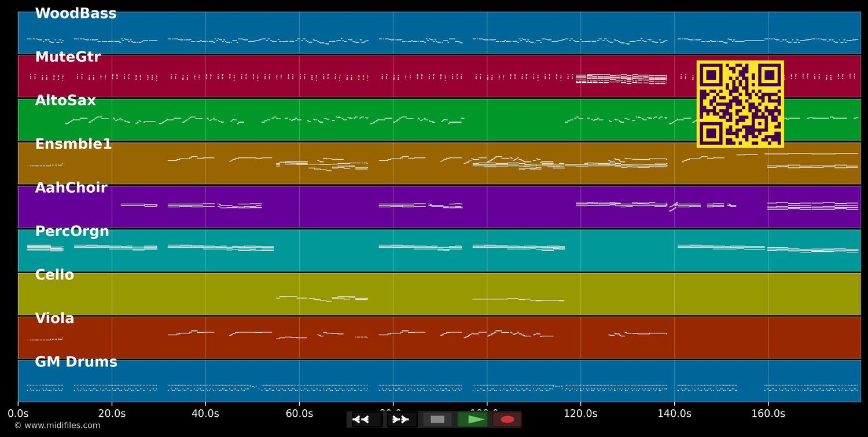Stop playback with the gray square button
Viewport: 868px width, 437px height.
pyautogui.click(x=437, y=419)
